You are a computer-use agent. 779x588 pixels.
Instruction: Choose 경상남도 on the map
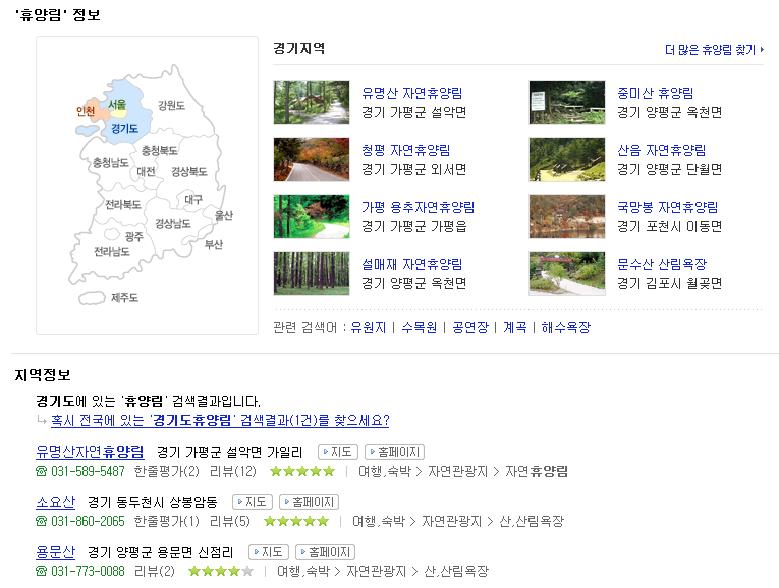[173, 223]
